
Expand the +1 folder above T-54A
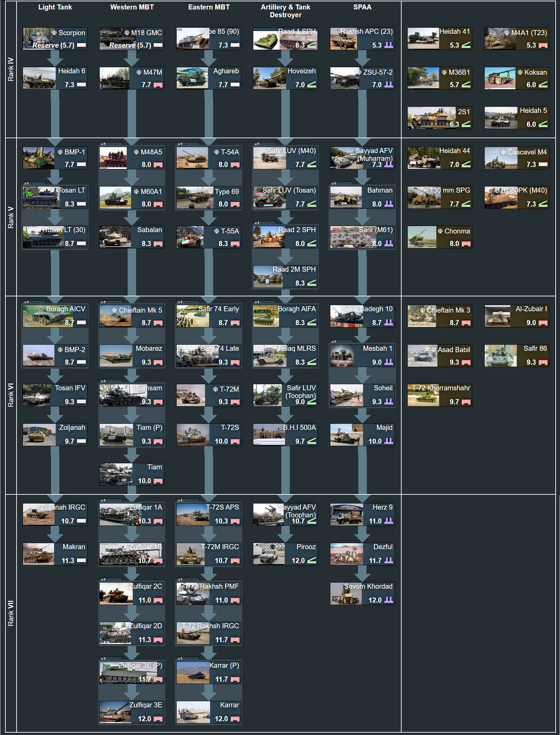(187, 144)
